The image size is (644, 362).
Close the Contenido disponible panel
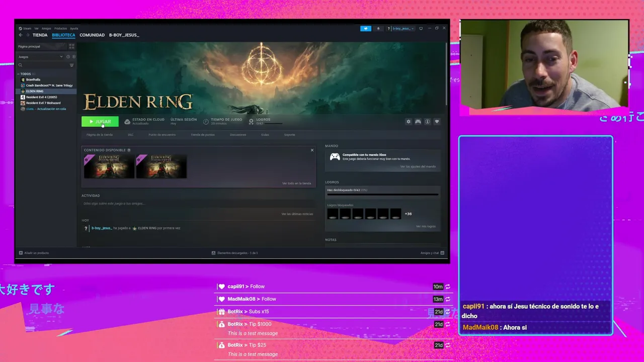coord(312,150)
